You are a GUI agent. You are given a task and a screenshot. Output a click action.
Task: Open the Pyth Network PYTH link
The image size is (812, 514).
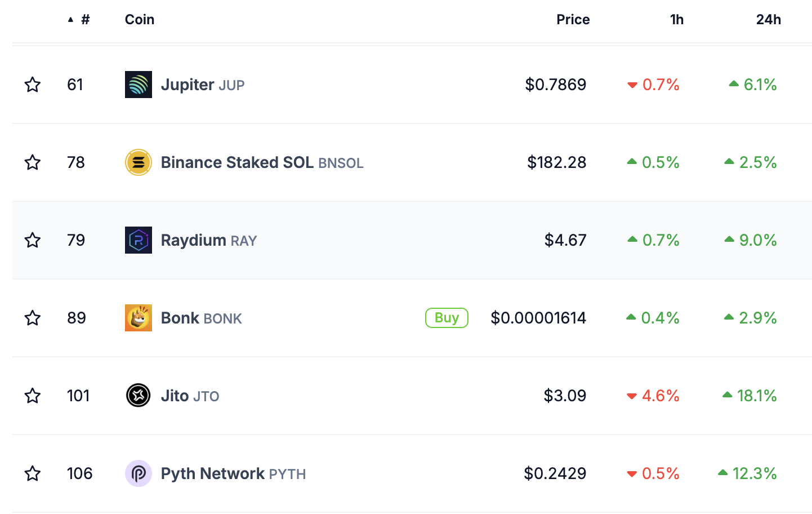[x=233, y=473]
